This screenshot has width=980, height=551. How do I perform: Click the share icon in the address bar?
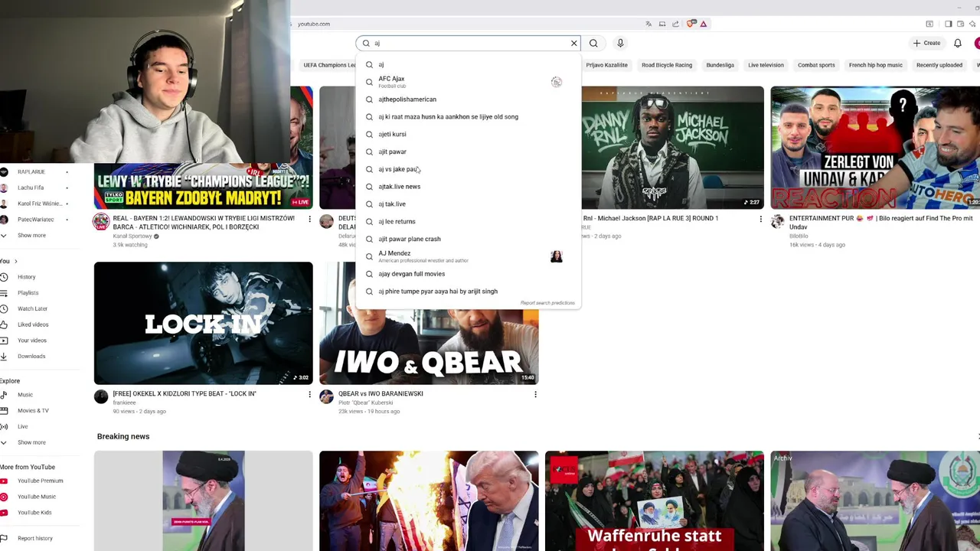tap(675, 24)
